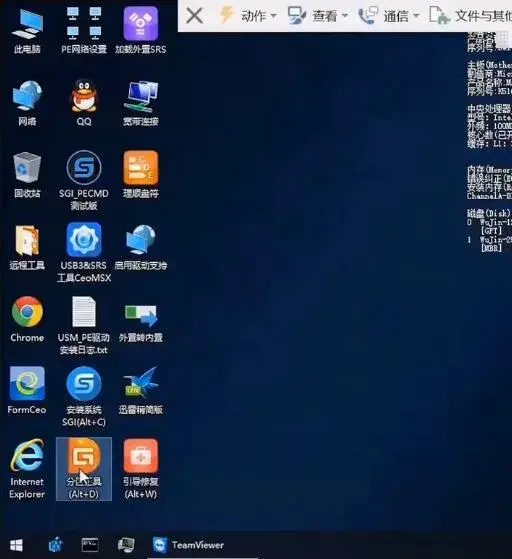512x559 pixels.
Task: Open the 此电脑 desktop icon
Action: (x=27, y=31)
